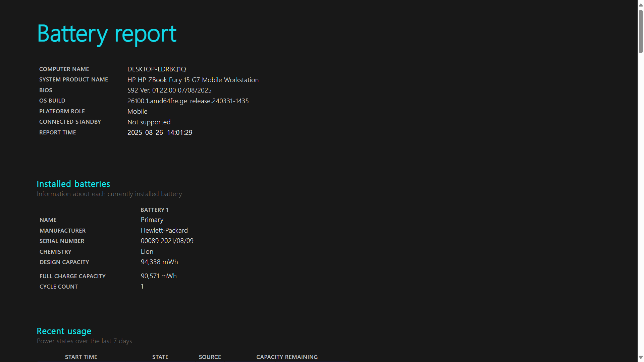This screenshot has height=362, width=644.
Task: Select report time 2025-08-26 14:01:29
Action: point(160,132)
